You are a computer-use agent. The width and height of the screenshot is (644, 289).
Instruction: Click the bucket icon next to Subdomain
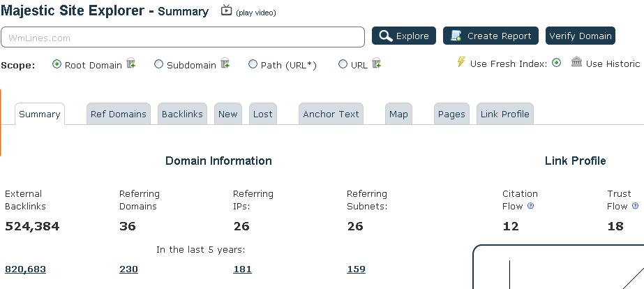point(225,64)
